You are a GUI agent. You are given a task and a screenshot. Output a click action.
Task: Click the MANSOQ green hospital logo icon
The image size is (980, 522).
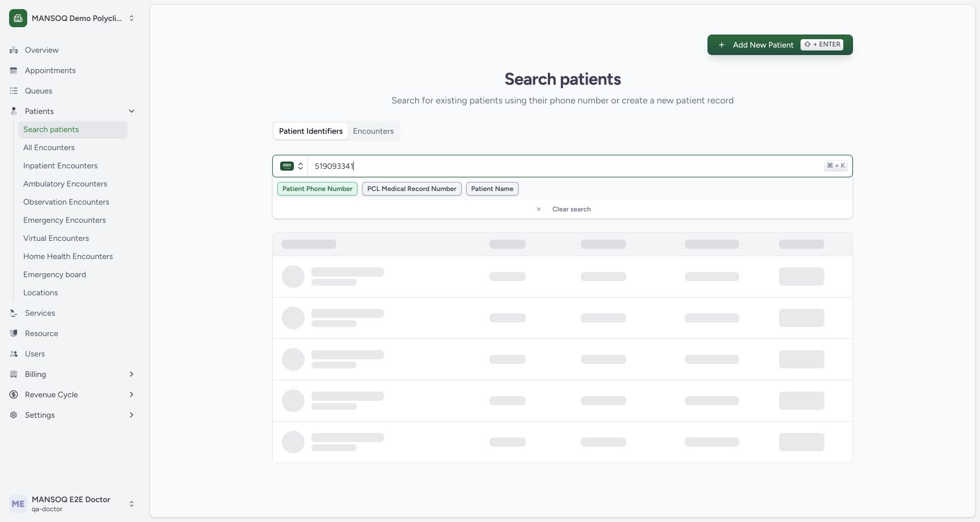pos(18,18)
